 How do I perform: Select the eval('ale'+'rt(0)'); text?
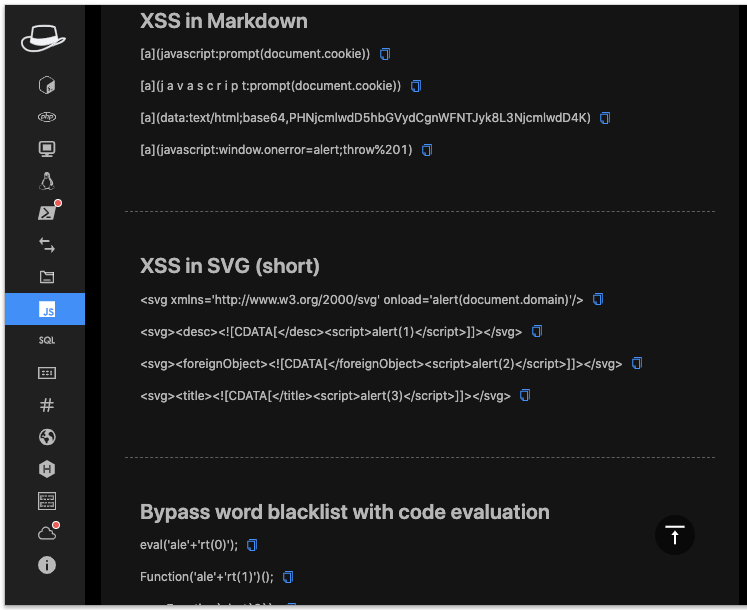tap(189, 545)
